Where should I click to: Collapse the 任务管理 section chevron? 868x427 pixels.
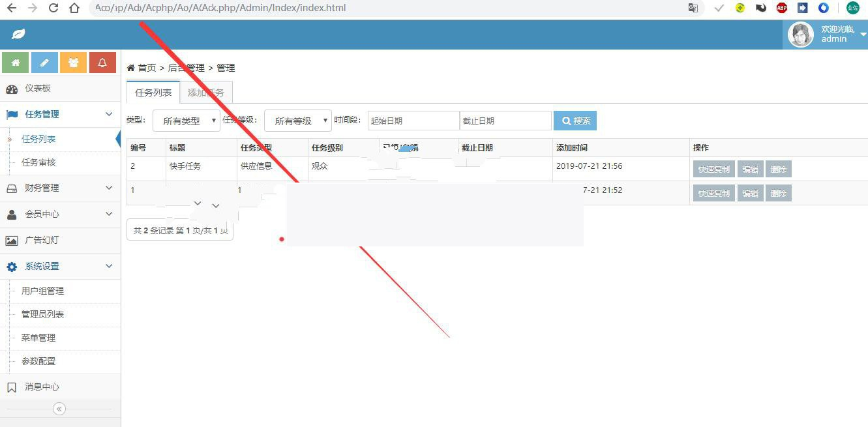coord(110,113)
